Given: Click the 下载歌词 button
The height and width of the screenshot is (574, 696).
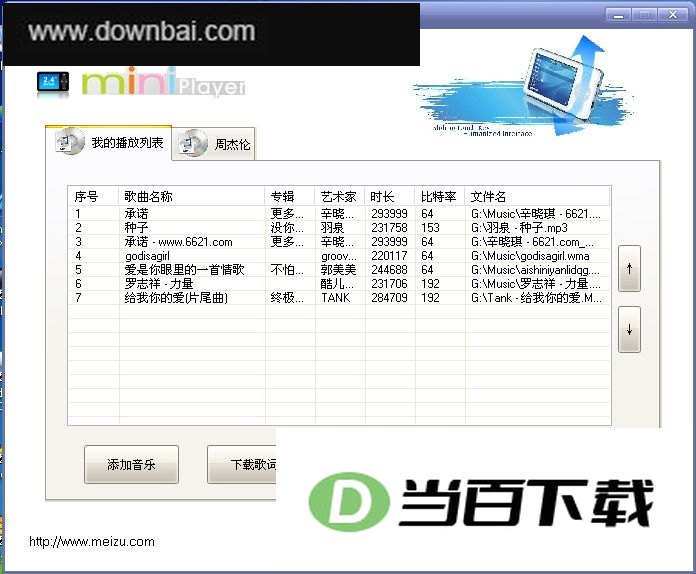Looking at the screenshot, I should pyautogui.click(x=242, y=464).
